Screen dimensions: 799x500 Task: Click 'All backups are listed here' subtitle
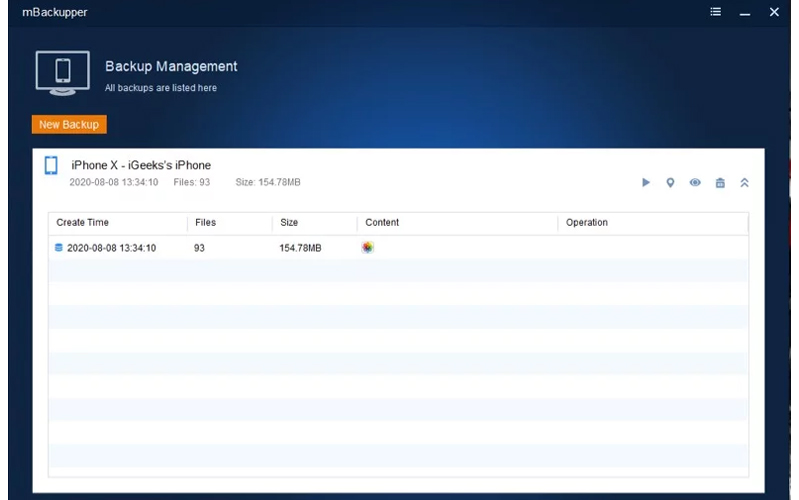161,88
